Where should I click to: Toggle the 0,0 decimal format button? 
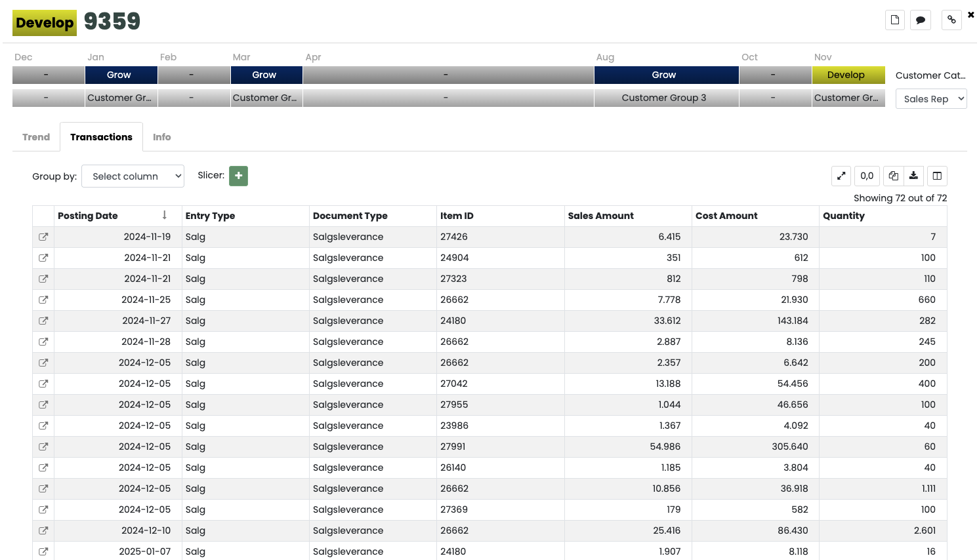point(867,176)
